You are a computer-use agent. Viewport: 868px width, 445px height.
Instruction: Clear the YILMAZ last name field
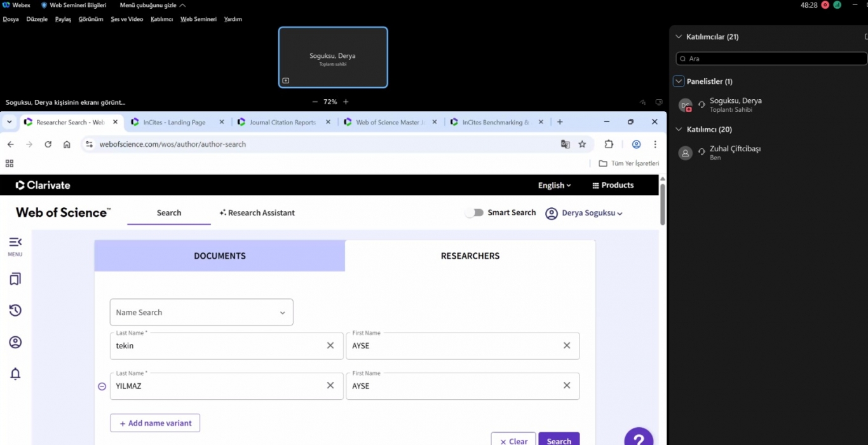[330, 385]
